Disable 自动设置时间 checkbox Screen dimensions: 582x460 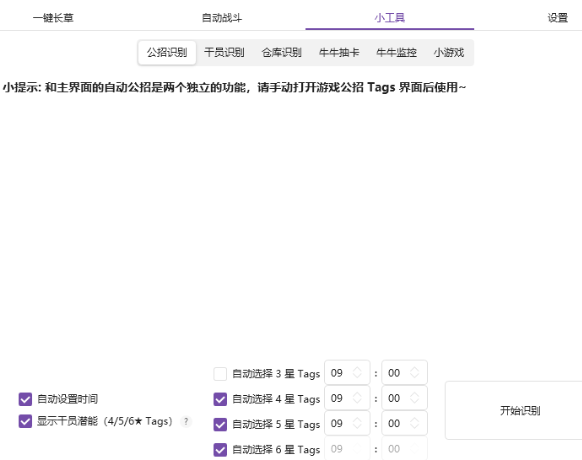25,399
